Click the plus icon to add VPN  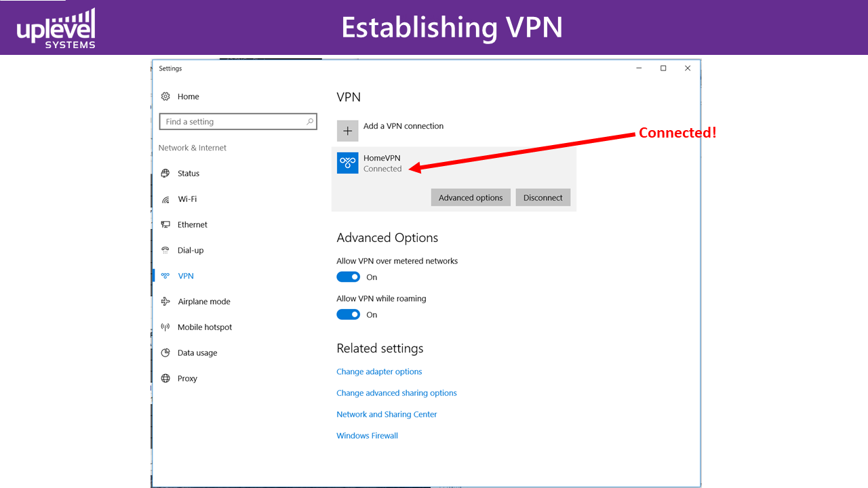point(348,131)
